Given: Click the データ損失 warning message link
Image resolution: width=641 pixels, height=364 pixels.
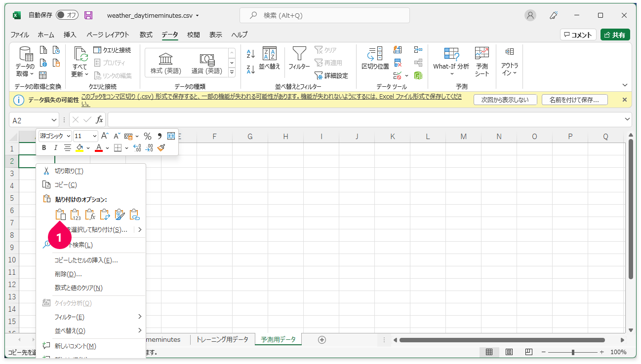Looking at the screenshot, I should pyautogui.click(x=272, y=100).
